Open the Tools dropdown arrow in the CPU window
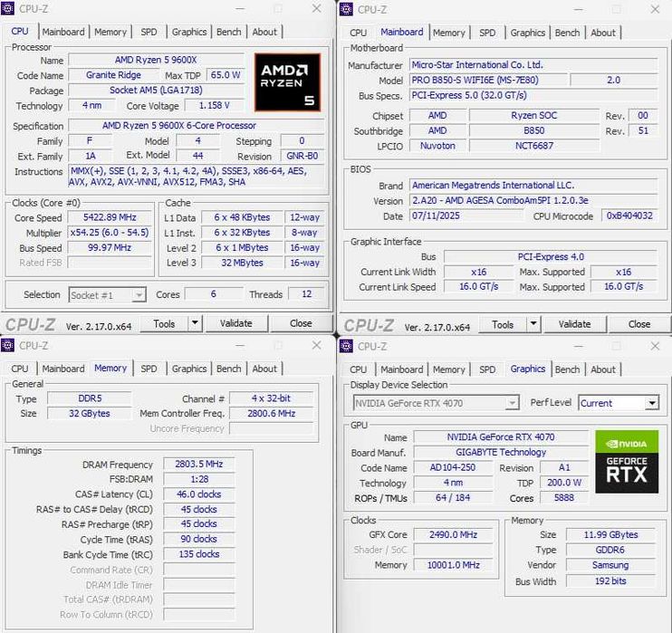 click(195, 322)
